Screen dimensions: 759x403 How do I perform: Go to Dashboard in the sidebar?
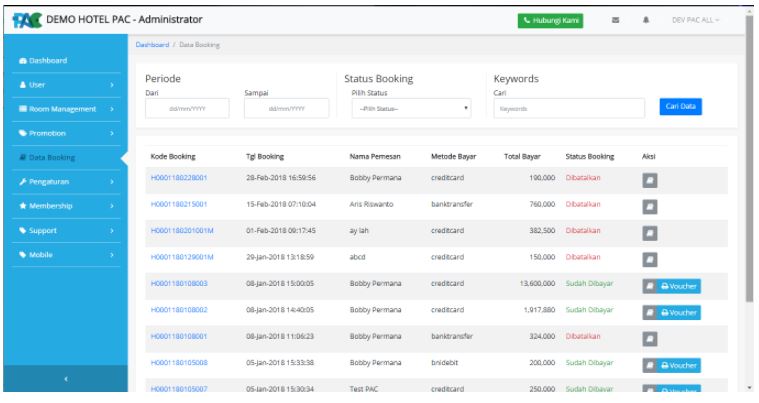66,60
